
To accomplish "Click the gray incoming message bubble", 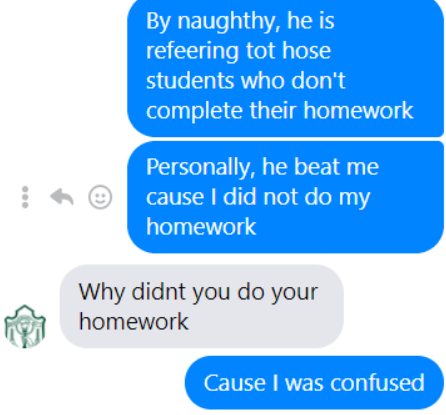I will pos(202,306).
